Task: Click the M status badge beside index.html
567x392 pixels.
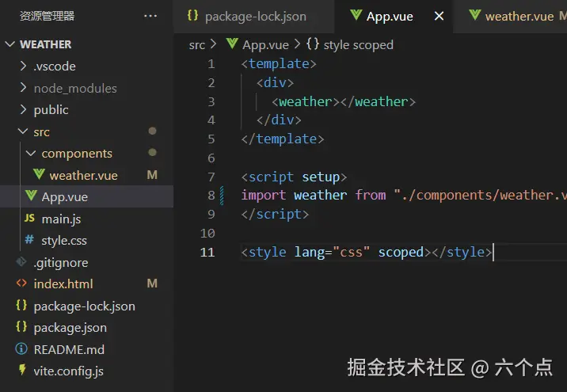Action: [x=152, y=284]
